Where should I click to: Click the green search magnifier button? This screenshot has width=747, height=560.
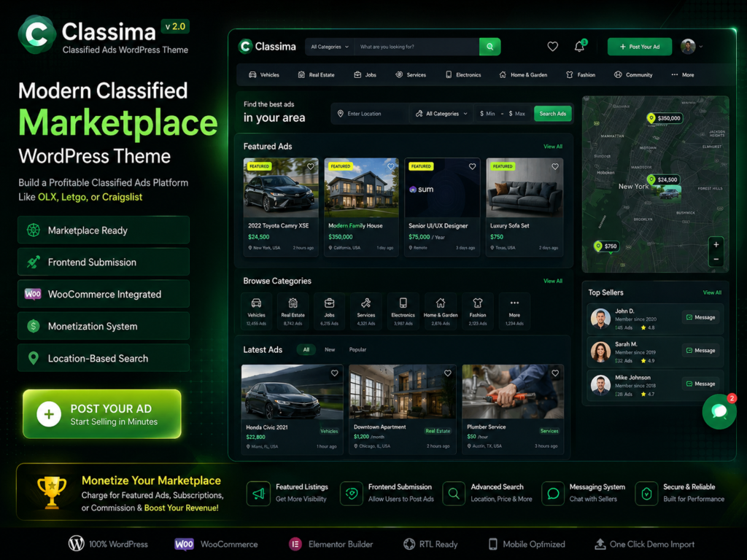coord(489,47)
